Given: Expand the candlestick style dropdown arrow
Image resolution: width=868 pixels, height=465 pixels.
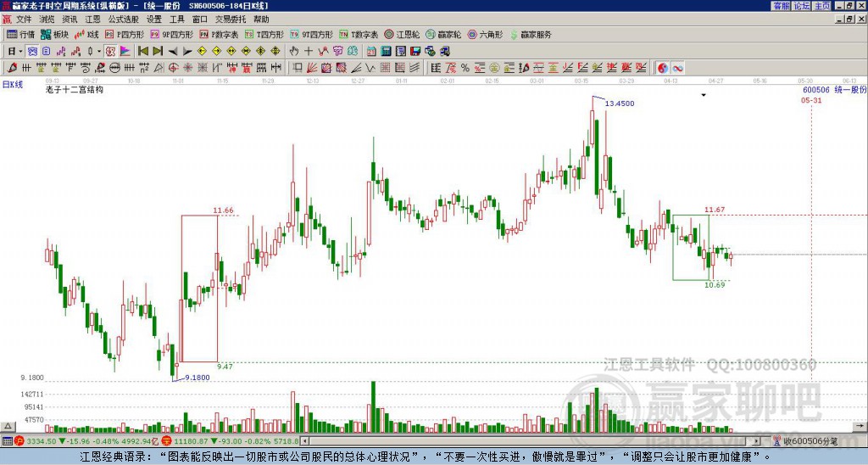Looking at the screenshot, I should tap(98, 51).
